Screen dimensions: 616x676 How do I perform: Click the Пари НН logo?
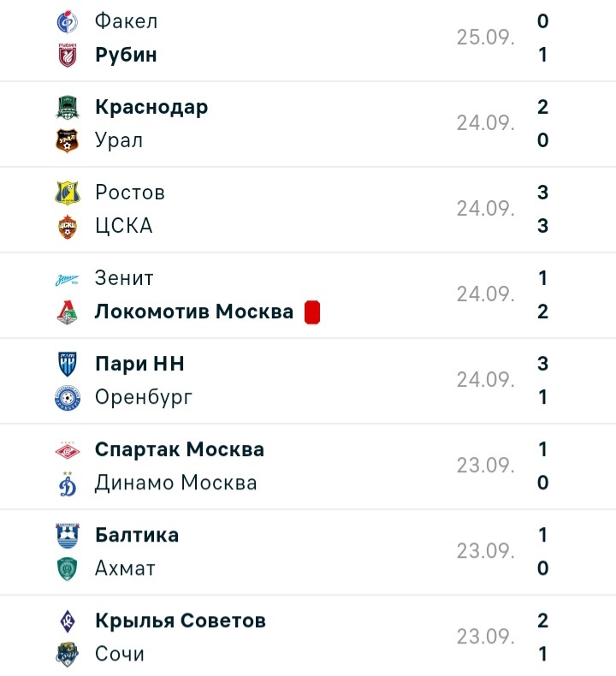67,364
